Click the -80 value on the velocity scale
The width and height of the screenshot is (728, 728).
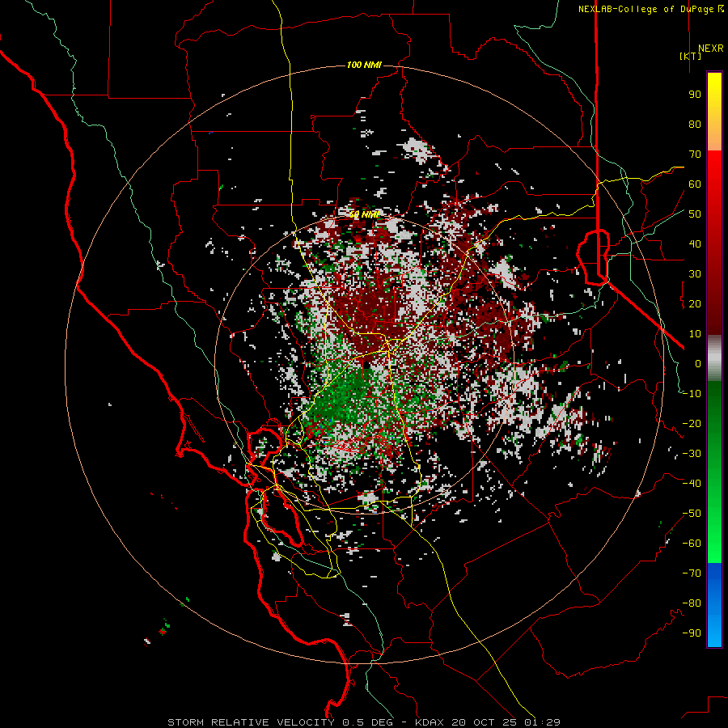[692, 603]
